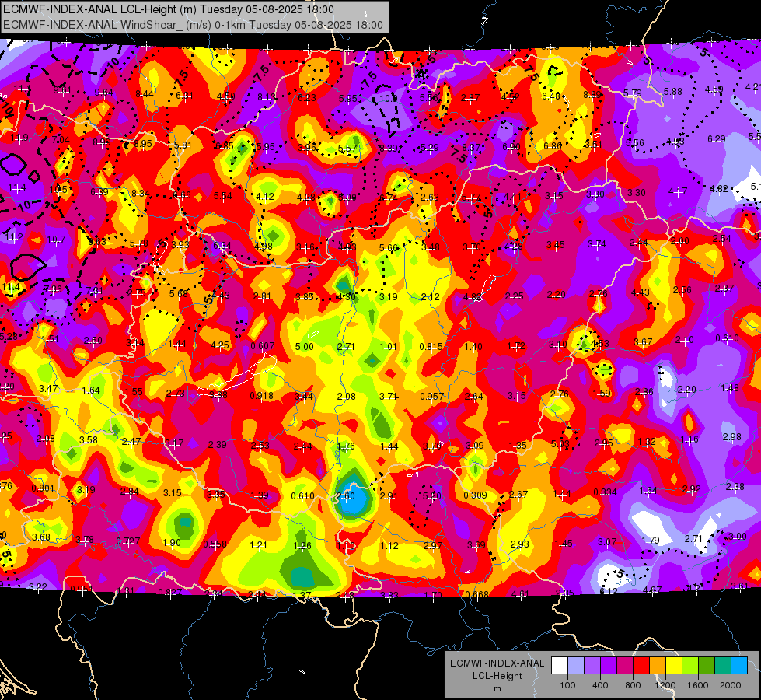Click wind shear value 5.88
This screenshot has width=761, height=700.
coord(673,92)
